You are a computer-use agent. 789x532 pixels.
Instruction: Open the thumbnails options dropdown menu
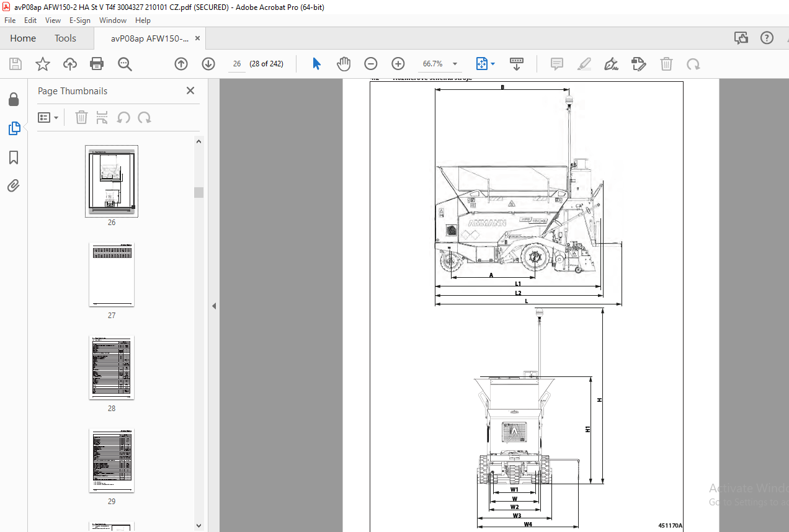tap(48, 118)
